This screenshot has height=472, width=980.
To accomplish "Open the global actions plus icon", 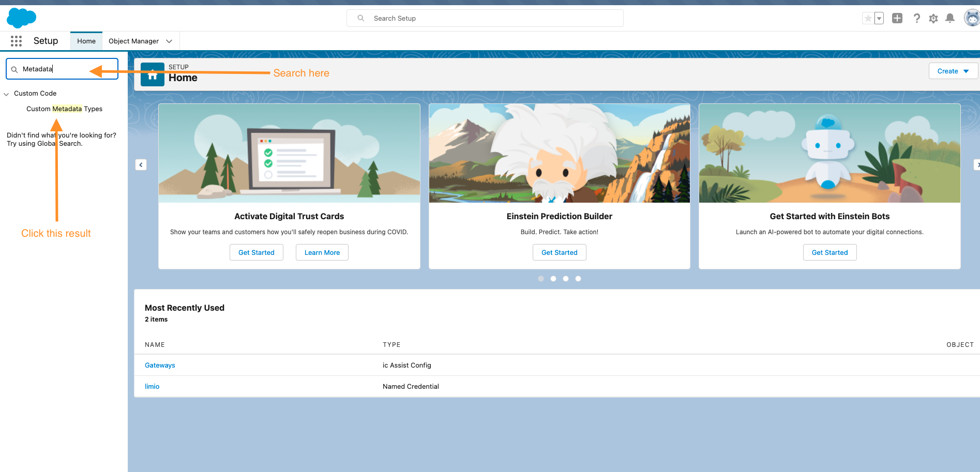I will 897,18.
